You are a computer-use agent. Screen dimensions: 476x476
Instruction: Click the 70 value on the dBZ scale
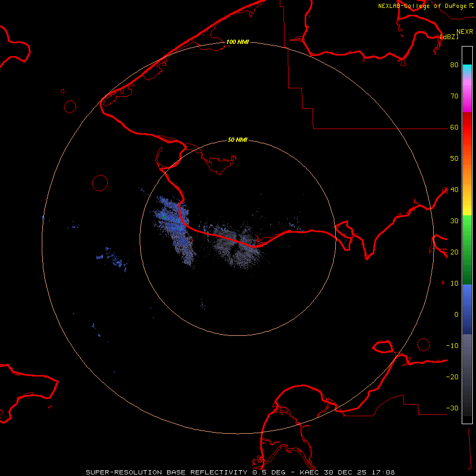click(x=454, y=96)
